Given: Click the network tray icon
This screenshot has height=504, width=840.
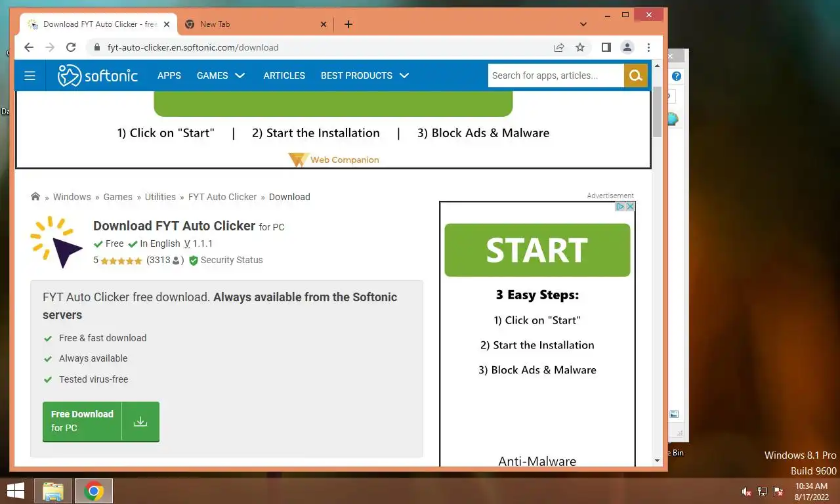Looking at the screenshot, I should pyautogui.click(x=763, y=492).
